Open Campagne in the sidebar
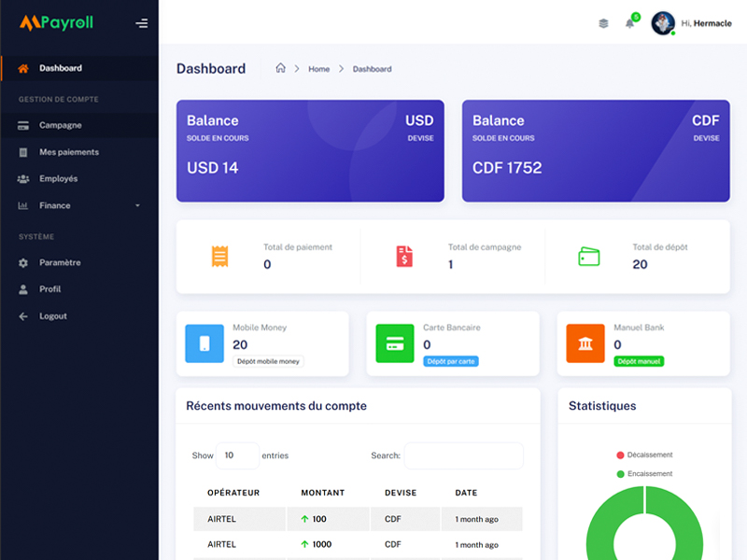 click(x=60, y=125)
